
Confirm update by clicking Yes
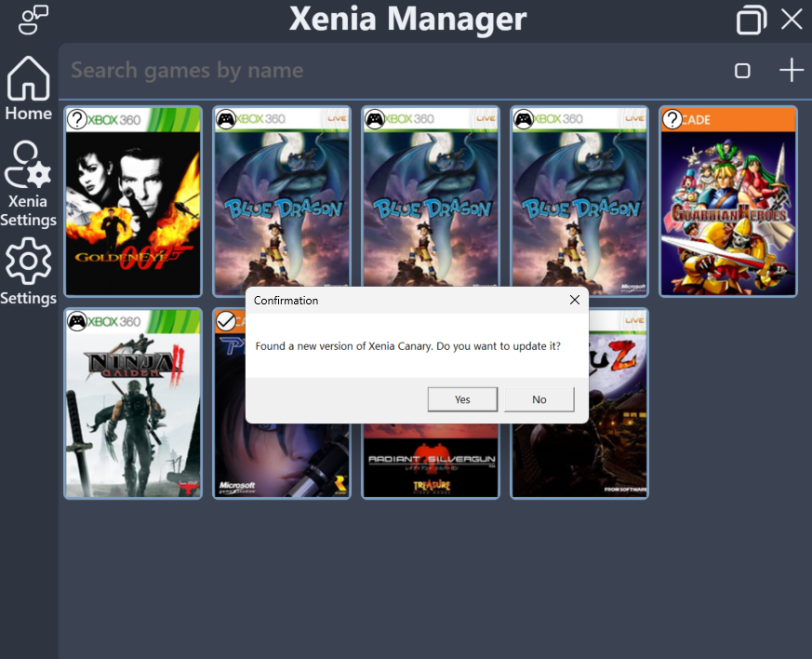462,399
